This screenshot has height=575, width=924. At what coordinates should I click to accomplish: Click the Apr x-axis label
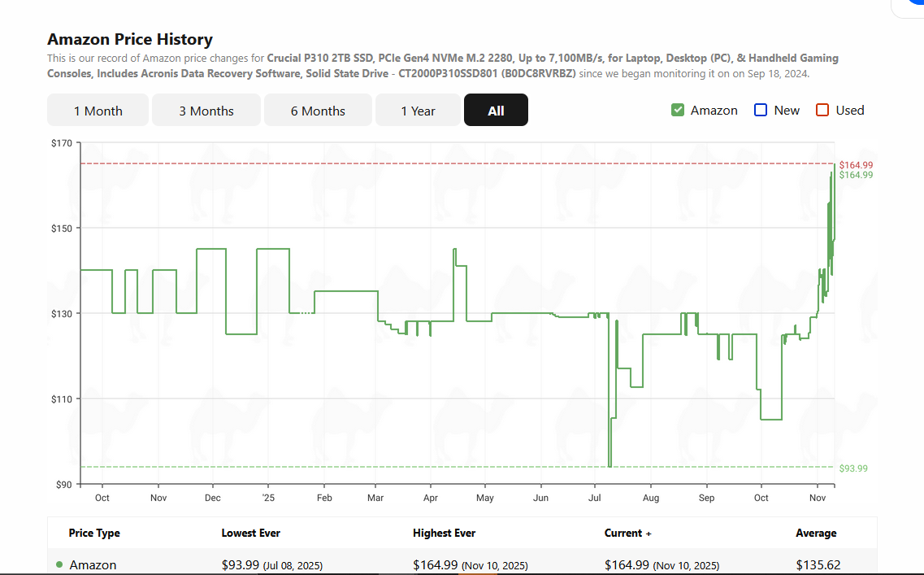[x=430, y=498]
